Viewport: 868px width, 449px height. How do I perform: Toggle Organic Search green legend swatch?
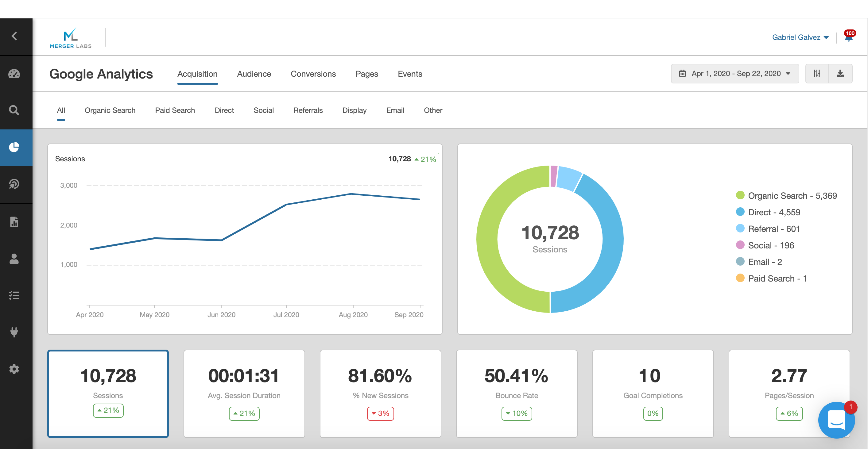740,195
